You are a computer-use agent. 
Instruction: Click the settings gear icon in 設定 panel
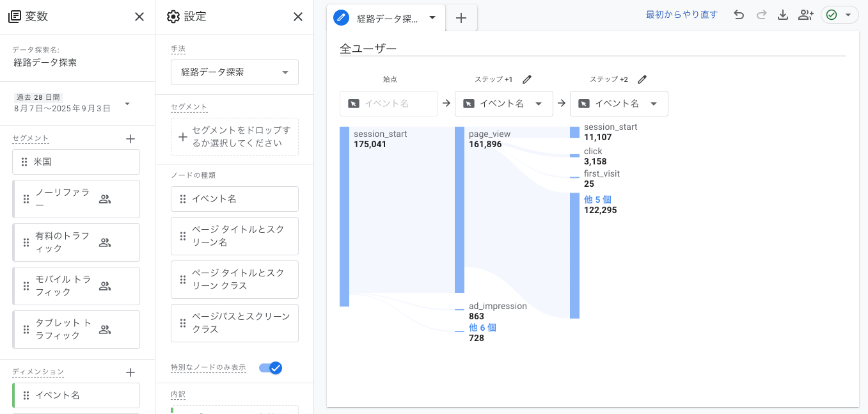coord(173,17)
